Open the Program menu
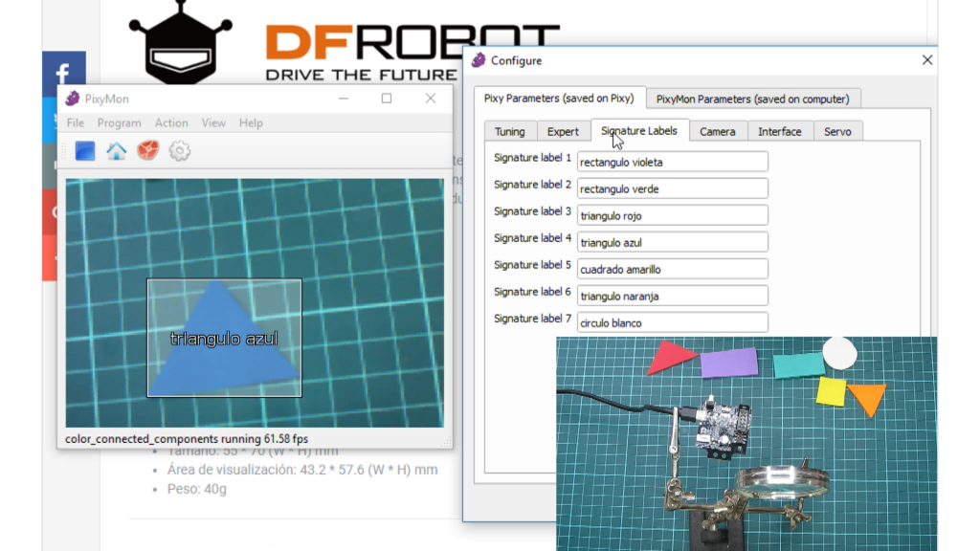Image resolution: width=980 pixels, height=551 pixels. (x=119, y=123)
